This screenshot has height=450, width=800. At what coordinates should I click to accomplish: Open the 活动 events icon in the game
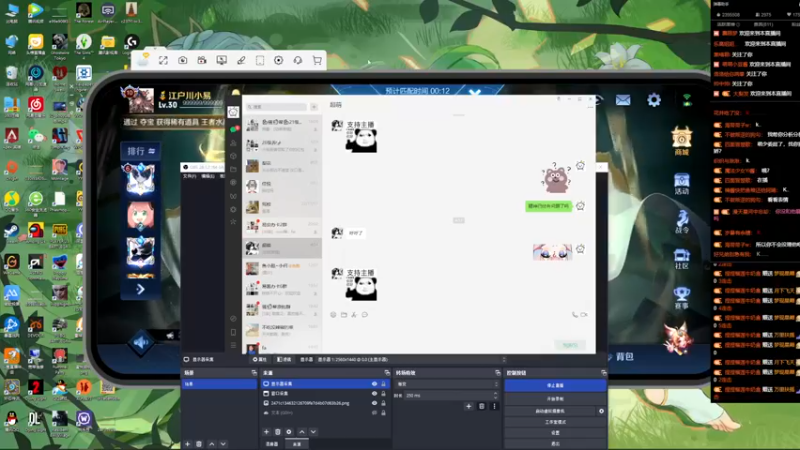click(682, 184)
